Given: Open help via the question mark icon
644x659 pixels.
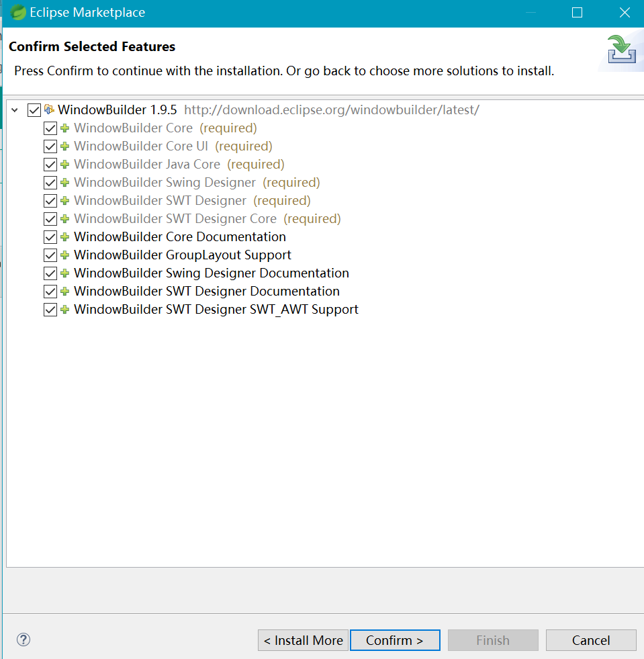Looking at the screenshot, I should [24, 640].
